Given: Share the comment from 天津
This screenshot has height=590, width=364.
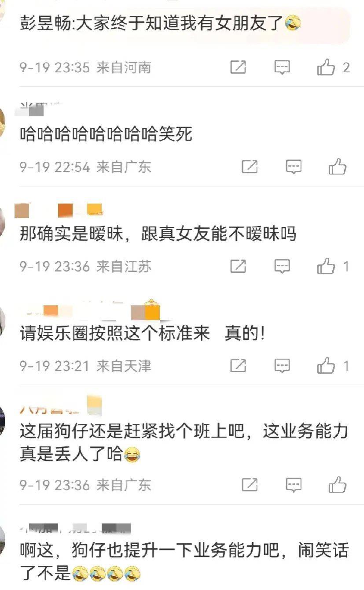Looking at the screenshot, I should coord(238,365).
